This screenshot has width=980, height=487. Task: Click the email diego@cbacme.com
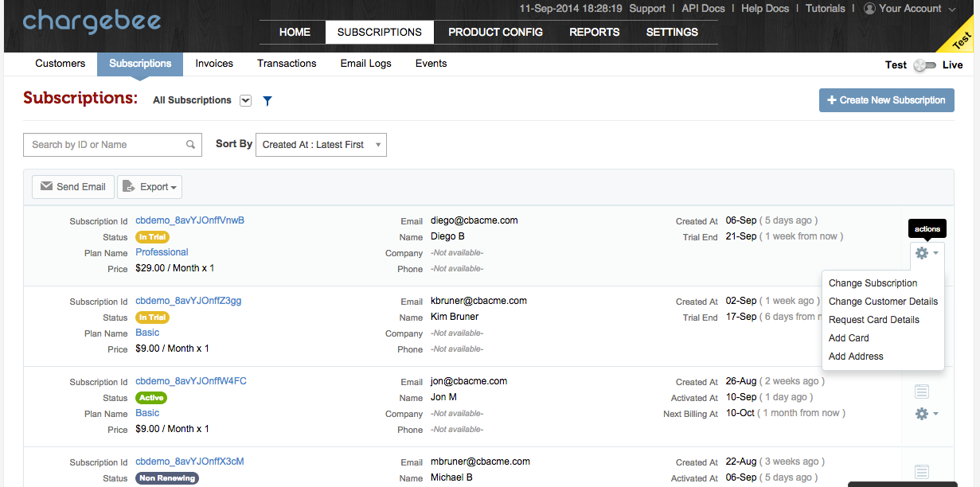click(x=474, y=220)
